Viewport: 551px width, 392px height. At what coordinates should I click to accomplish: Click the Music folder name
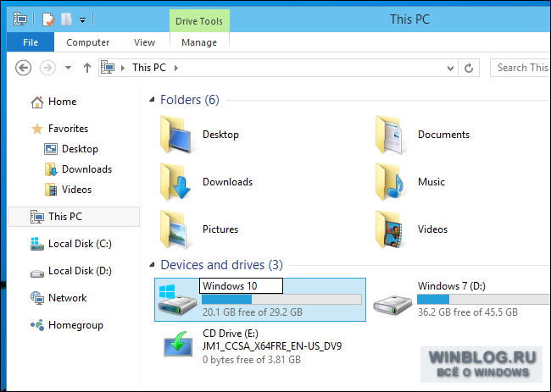[x=431, y=182]
